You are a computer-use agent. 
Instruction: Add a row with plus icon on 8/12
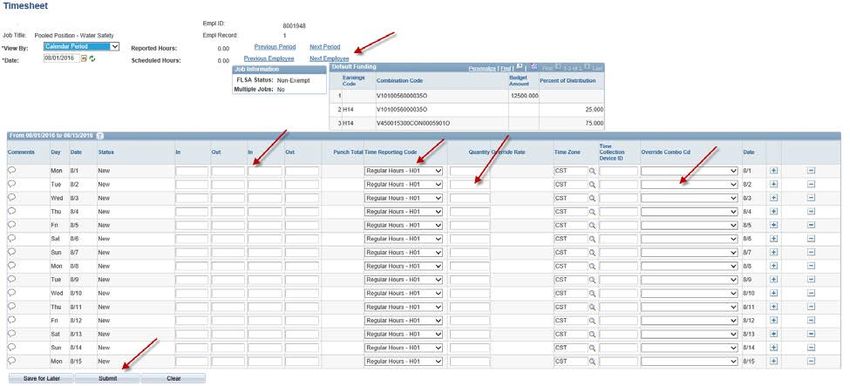[774, 320]
